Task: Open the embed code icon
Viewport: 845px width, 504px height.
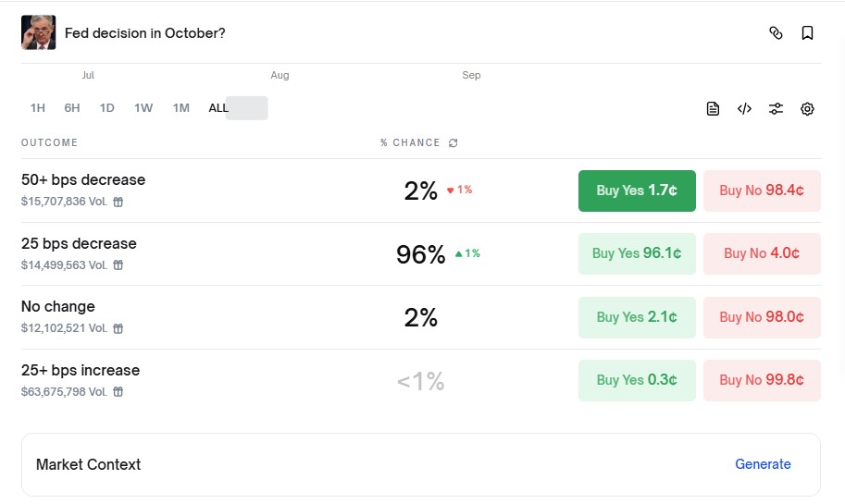Action: click(x=744, y=109)
